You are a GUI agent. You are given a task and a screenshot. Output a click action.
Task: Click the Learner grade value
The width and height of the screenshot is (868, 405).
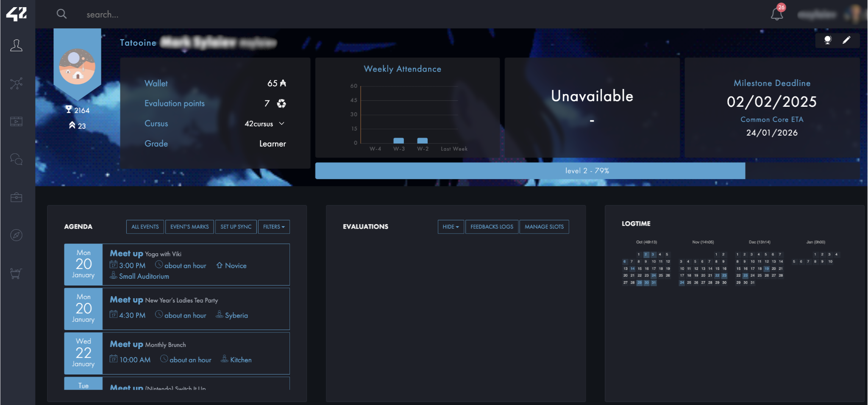(273, 144)
